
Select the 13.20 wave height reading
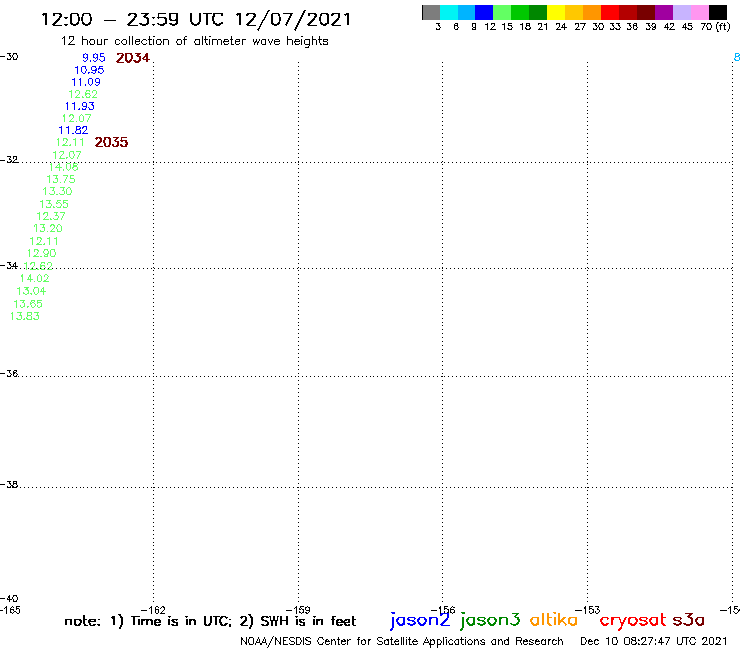pos(48,228)
